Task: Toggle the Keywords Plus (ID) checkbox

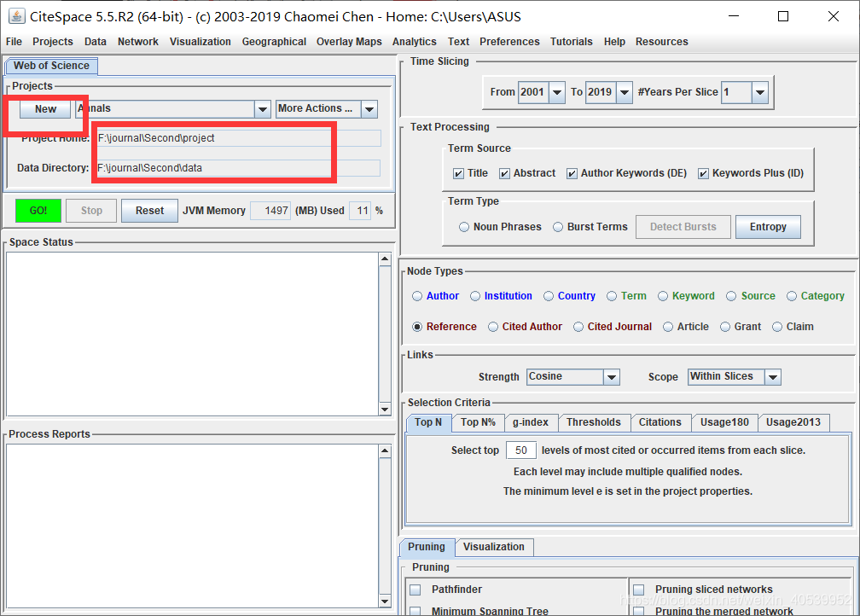Action: [x=703, y=173]
